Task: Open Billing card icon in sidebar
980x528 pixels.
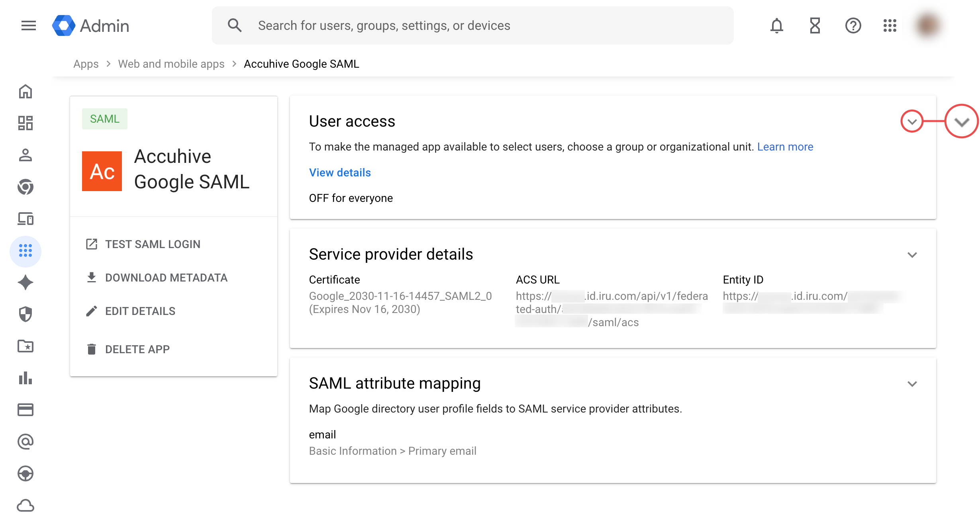Action: (x=25, y=410)
